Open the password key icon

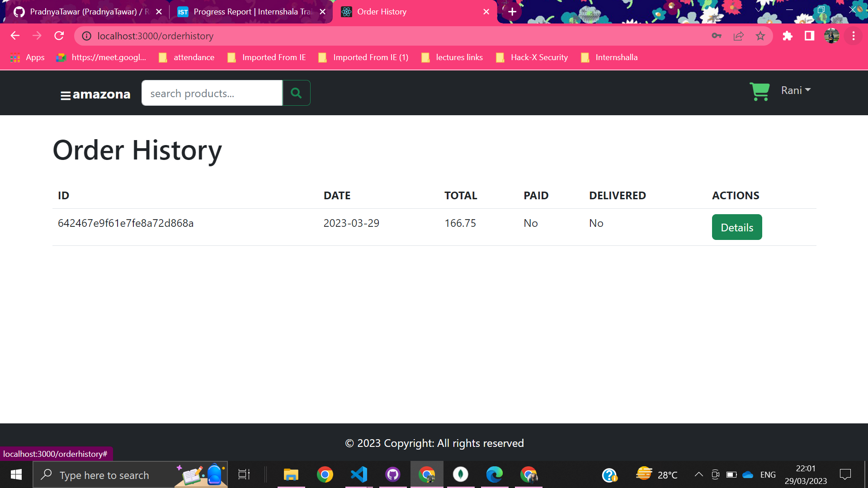717,36
